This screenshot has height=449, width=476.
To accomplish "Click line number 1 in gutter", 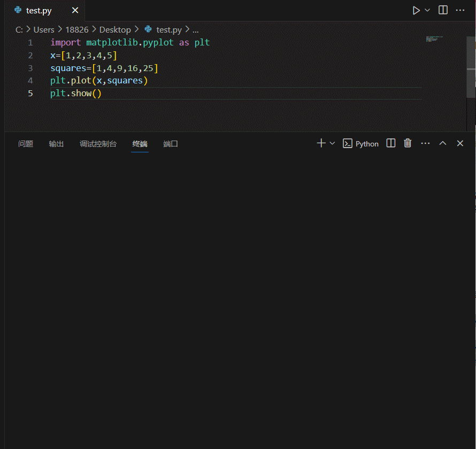I will [30, 42].
